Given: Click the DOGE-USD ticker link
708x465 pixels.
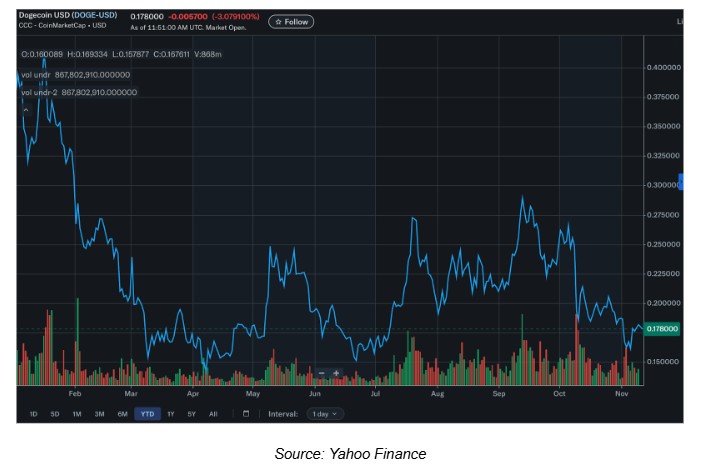Looking at the screenshot, I should 95,15.
